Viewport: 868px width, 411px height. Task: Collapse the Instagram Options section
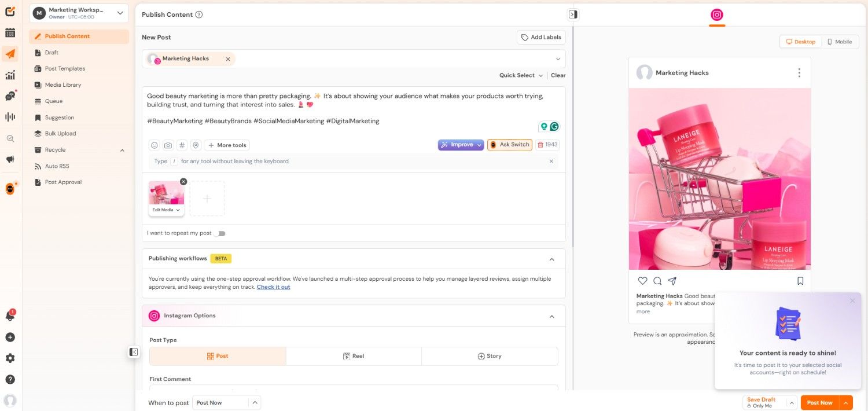552,316
